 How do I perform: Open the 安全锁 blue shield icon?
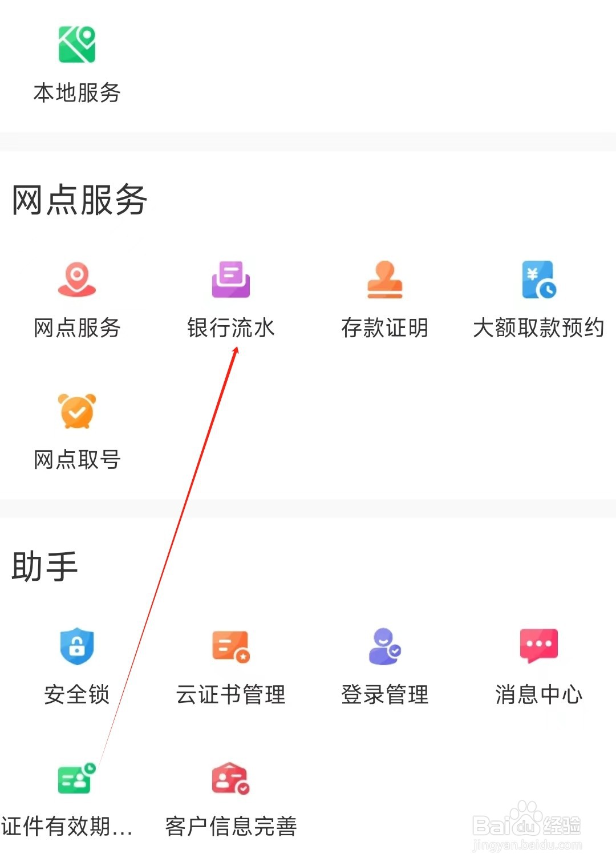coord(77,646)
